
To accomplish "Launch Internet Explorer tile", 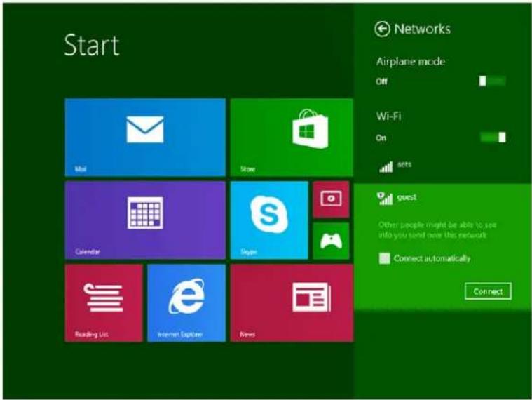I will coord(186,303).
